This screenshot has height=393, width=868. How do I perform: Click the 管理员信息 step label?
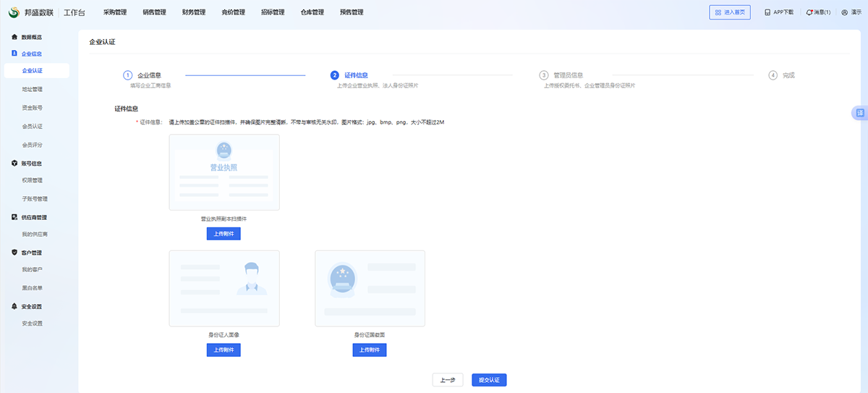[569, 75]
